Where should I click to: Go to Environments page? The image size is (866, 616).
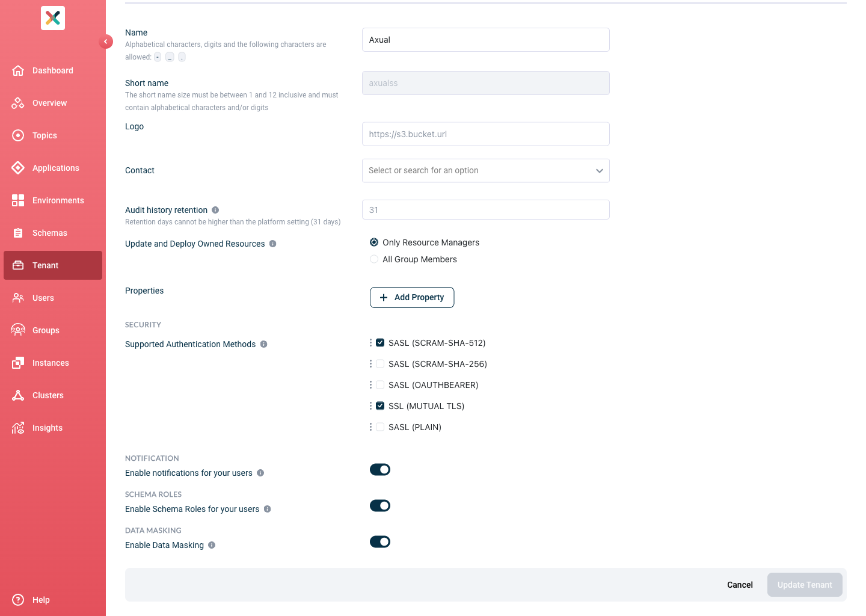click(x=53, y=200)
